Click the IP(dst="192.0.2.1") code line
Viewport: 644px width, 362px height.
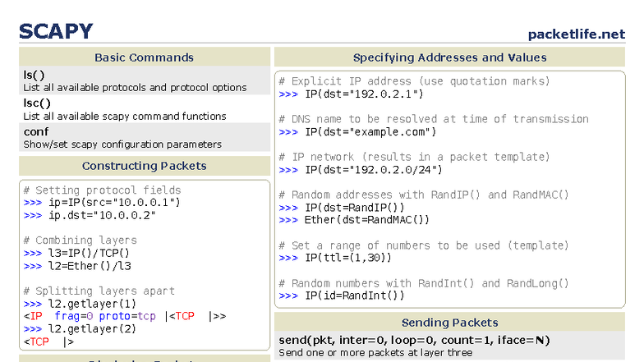[x=352, y=94]
